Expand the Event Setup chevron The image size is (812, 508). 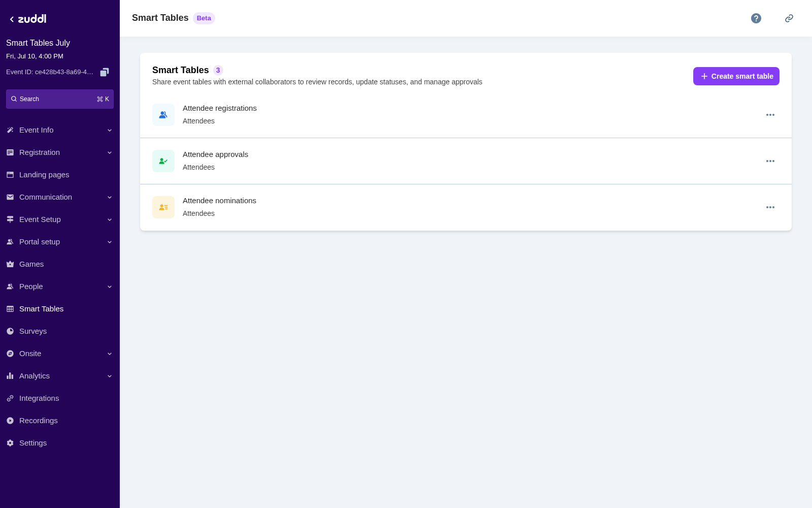pos(110,219)
